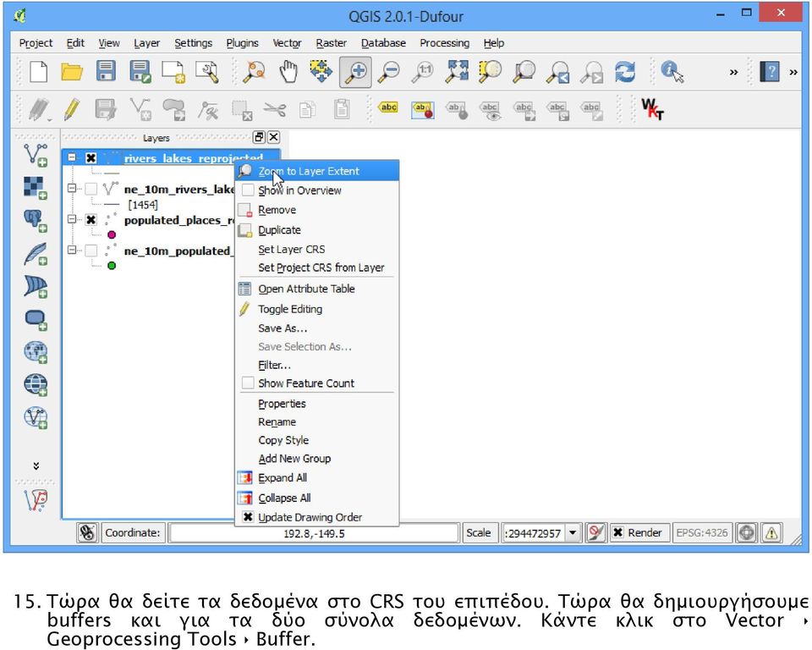The height and width of the screenshot is (650, 812).
Task: Open the Scale dropdown arrow
Action: coord(573,533)
